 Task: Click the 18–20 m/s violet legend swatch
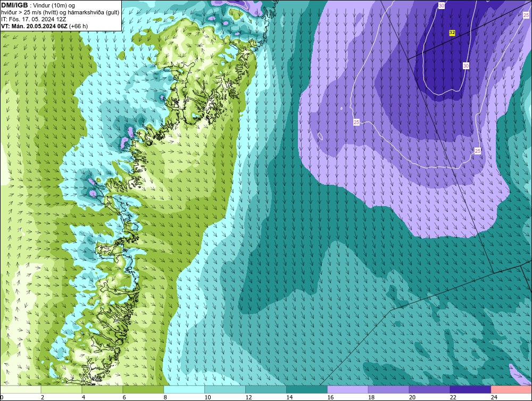click(x=388, y=389)
